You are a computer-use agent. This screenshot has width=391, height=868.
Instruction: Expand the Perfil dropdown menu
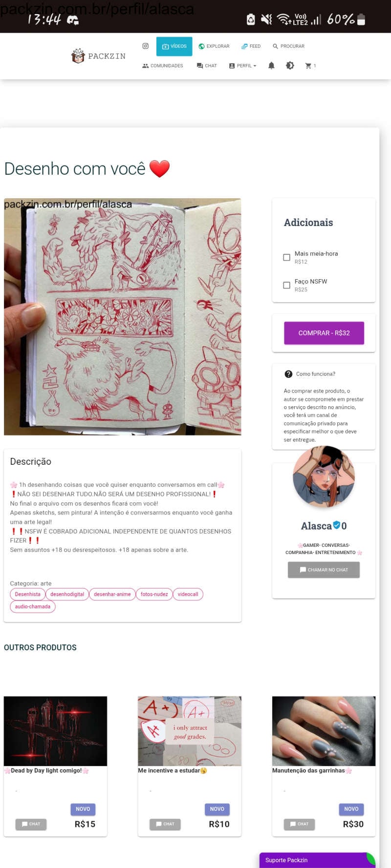(243, 65)
